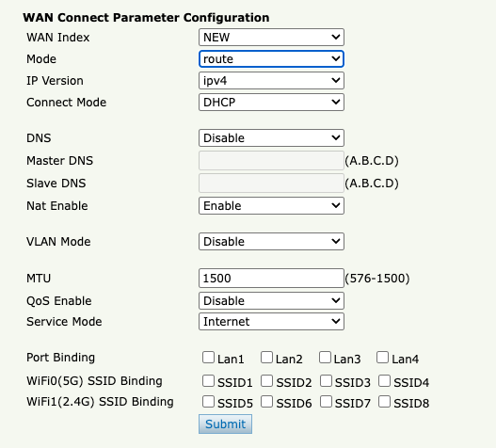Open the QoS Enable dropdown
The height and width of the screenshot is (448, 496).
(x=271, y=300)
